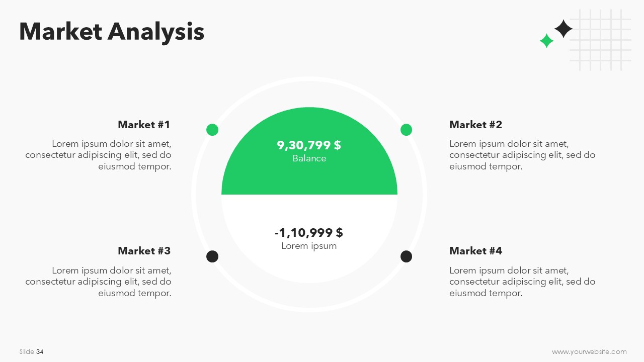Viewport: 644px width, 362px height.
Task: Select the green dot beside Market #2
Action: [x=406, y=130]
